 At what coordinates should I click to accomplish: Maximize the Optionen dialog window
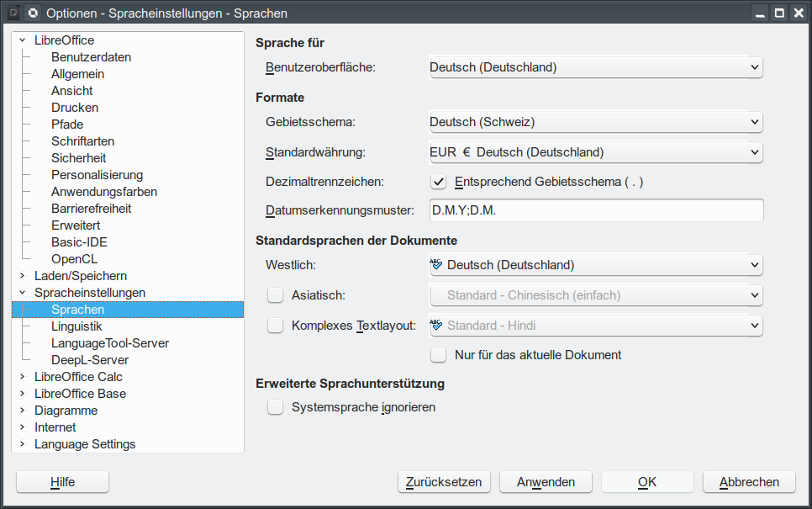(x=779, y=13)
